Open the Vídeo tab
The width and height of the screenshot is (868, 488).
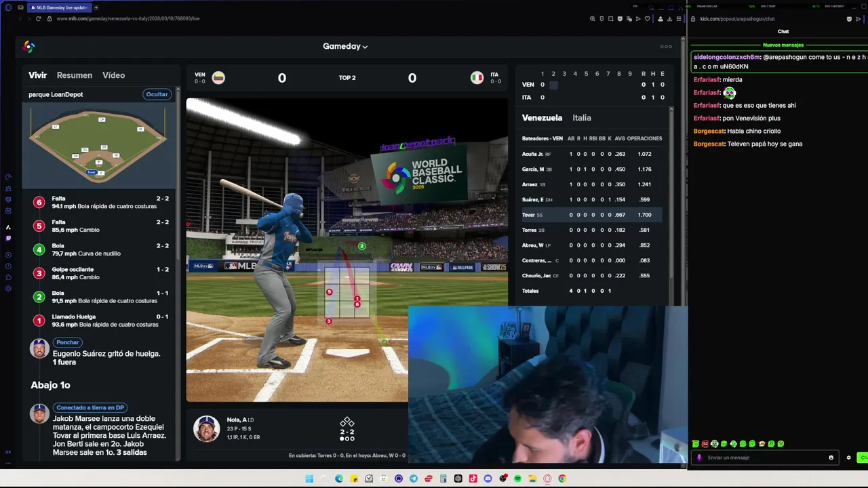point(113,75)
